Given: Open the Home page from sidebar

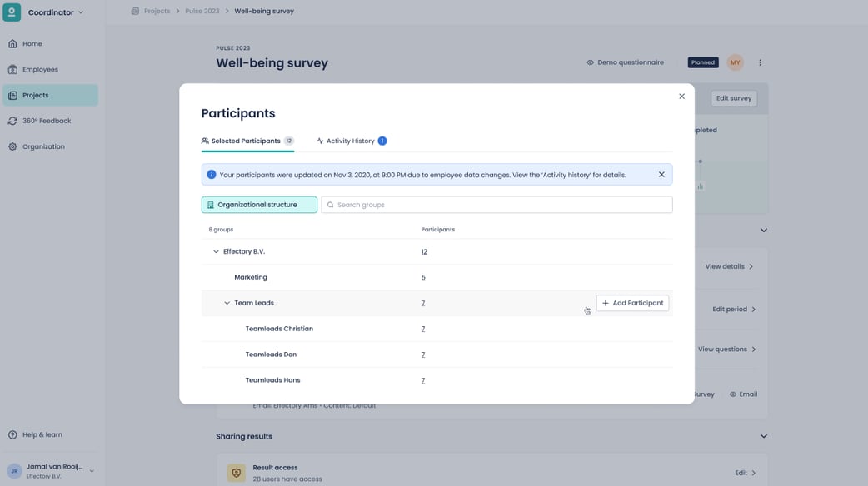Looking at the screenshot, I should (33, 43).
